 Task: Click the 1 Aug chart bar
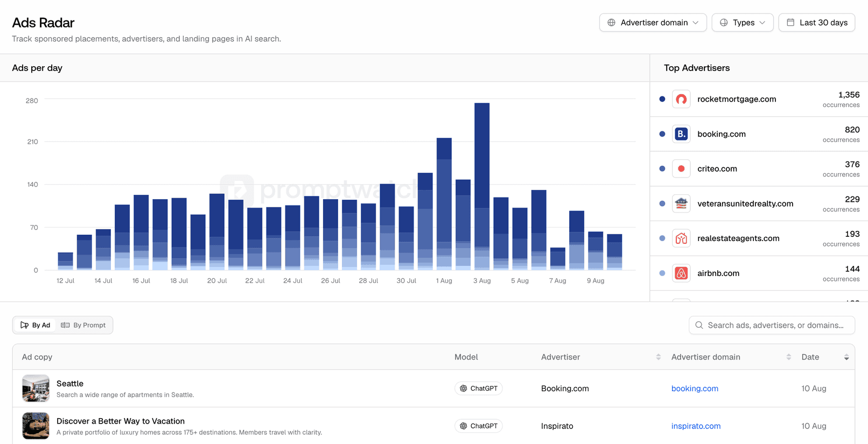click(x=444, y=204)
